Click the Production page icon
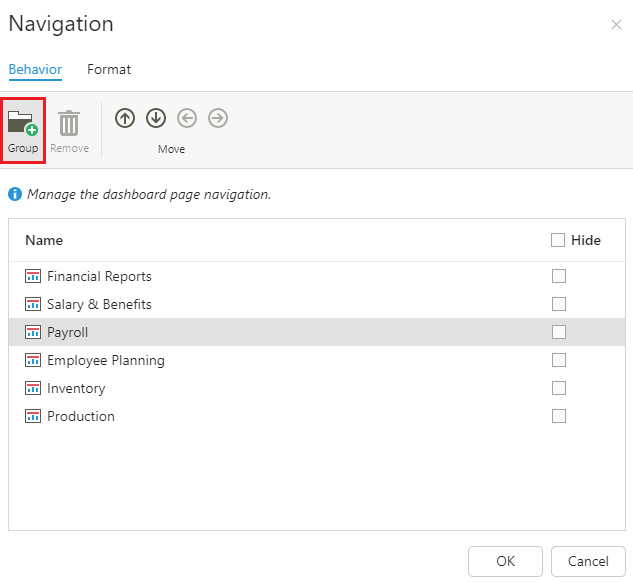Screen dimensions: 633x582 [x=33, y=416]
